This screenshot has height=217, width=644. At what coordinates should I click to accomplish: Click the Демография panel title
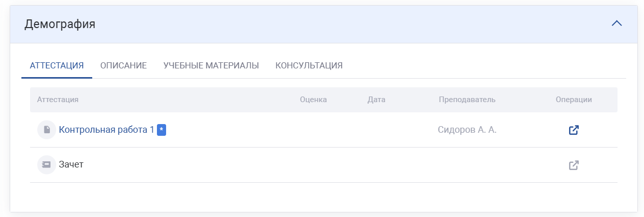[x=60, y=24]
